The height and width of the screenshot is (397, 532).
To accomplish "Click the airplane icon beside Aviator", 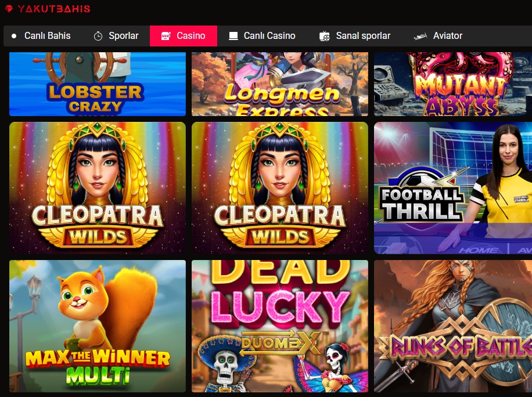I will pyautogui.click(x=420, y=35).
